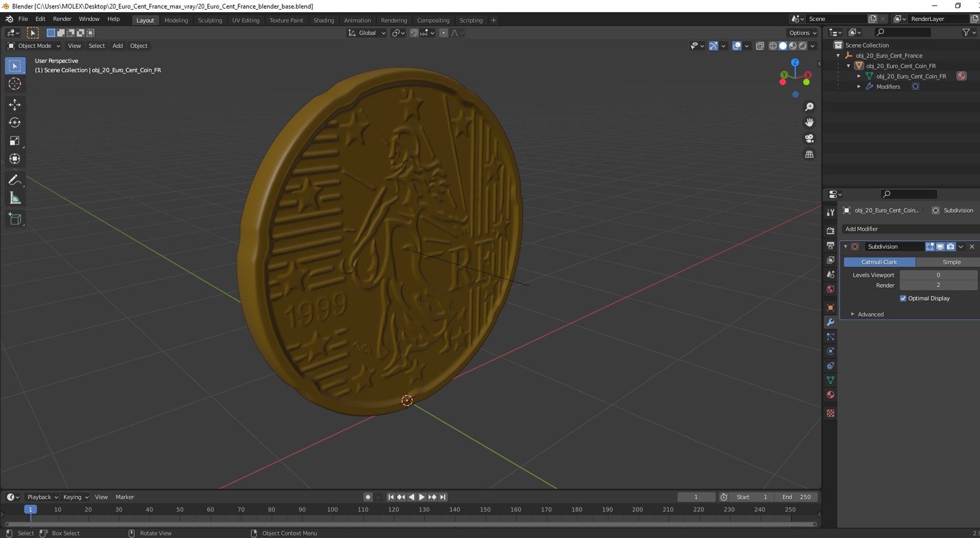Open the World properties tab

[830, 289]
